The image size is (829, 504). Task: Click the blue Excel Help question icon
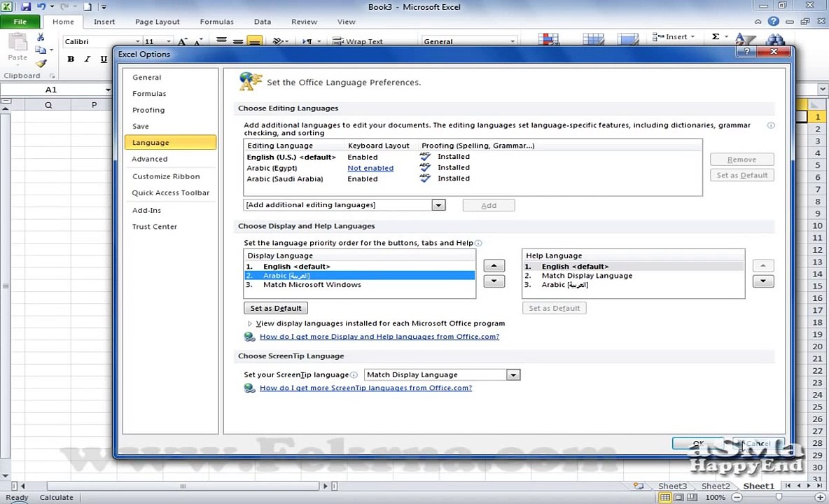click(x=774, y=21)
